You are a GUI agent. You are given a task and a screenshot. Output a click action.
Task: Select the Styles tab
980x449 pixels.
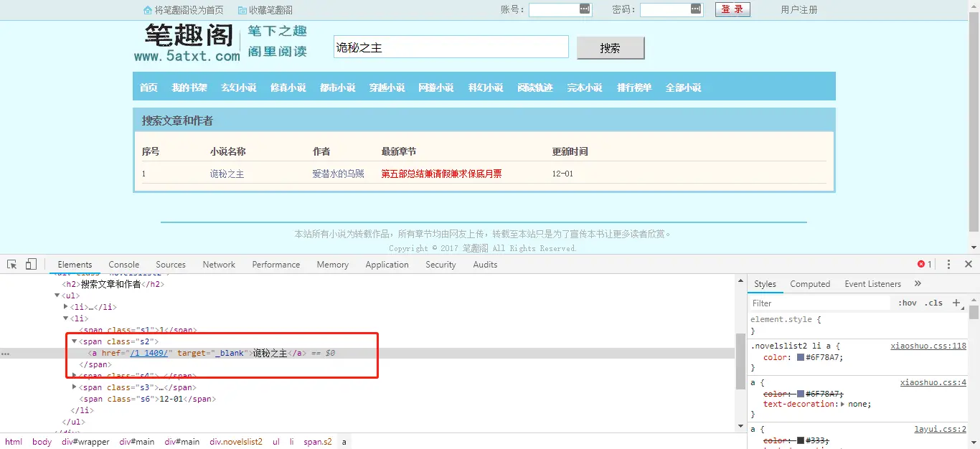point(765,283)
